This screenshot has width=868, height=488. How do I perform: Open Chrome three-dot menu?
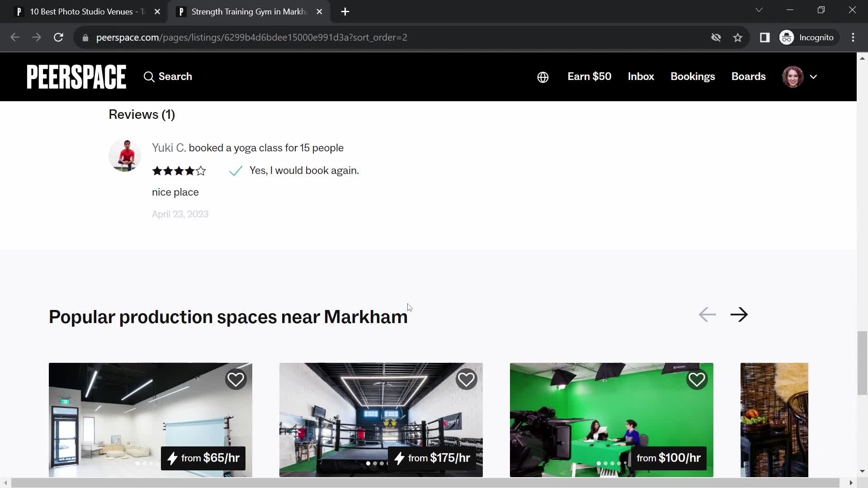(853, 38)
